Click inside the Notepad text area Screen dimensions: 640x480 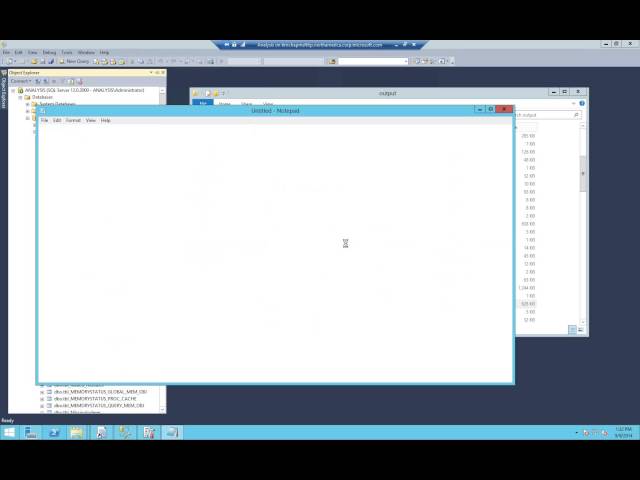pos(276,253)
